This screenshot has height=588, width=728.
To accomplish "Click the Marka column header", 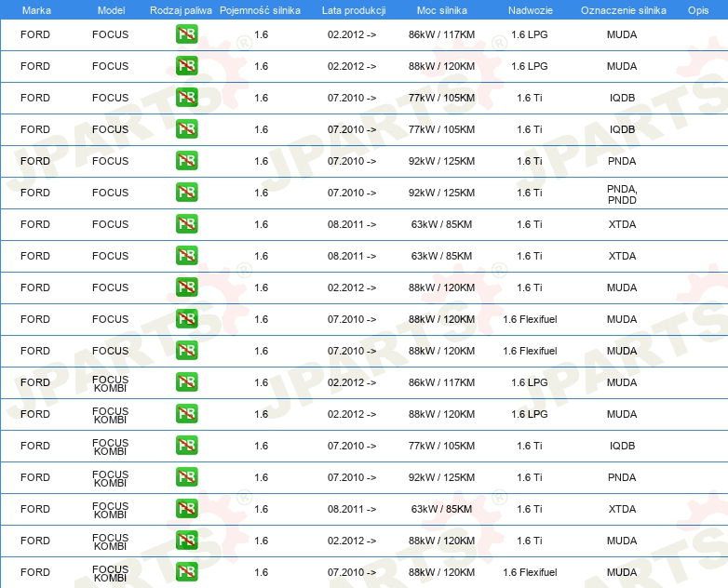I will [36, 10].
